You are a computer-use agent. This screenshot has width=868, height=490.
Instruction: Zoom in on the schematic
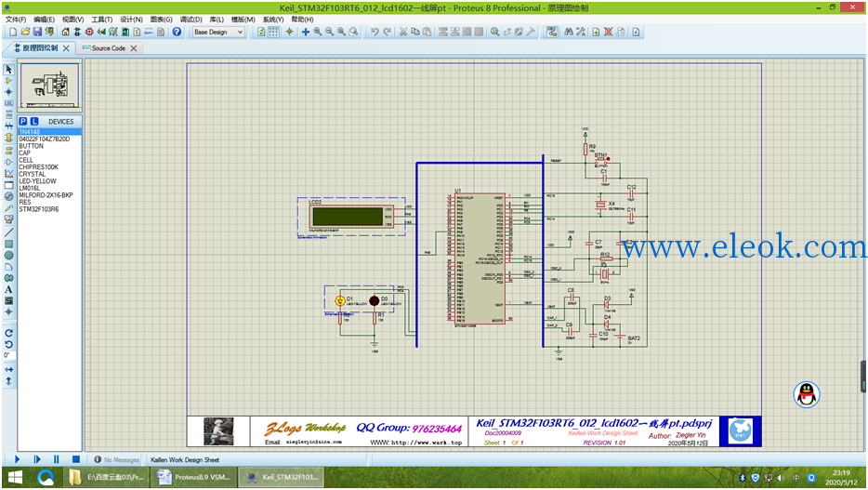[318, 33]
